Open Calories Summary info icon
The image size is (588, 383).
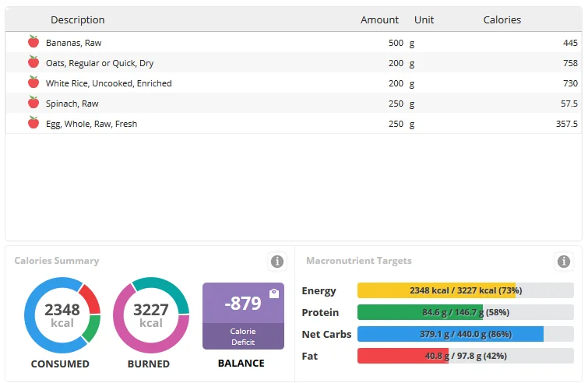point(276,262)
